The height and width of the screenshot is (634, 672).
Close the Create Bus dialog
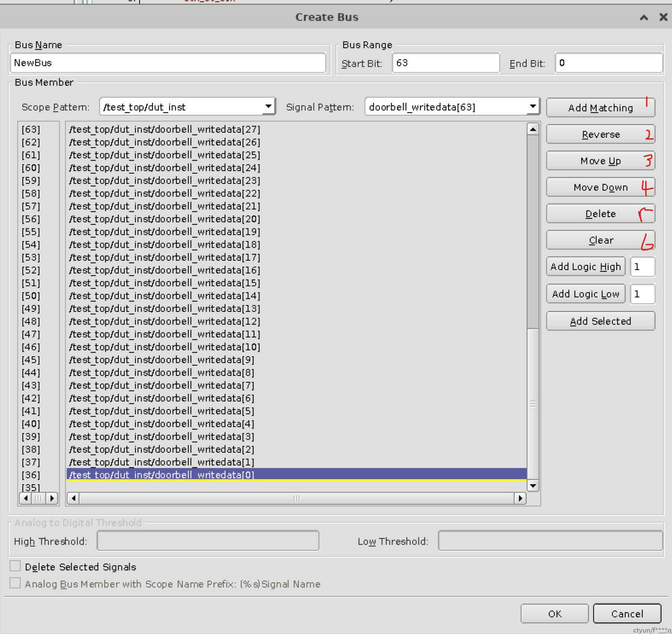coord(663,17)
